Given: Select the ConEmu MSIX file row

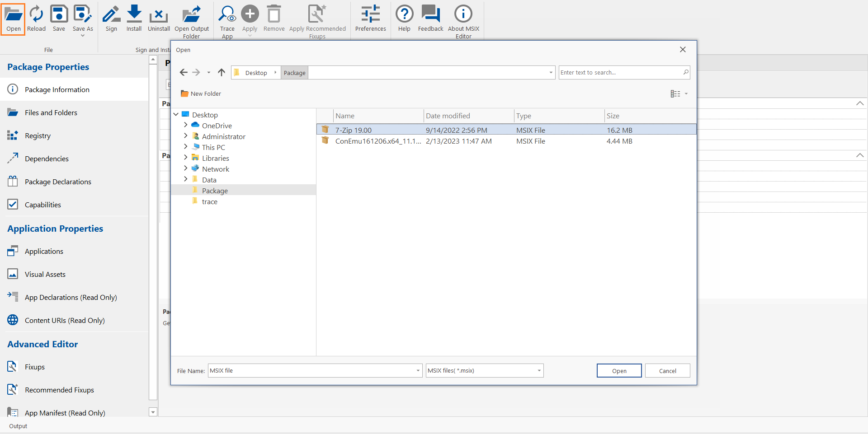Looking at the screenshot, I should pyautogui.click(x=377, y=141).
